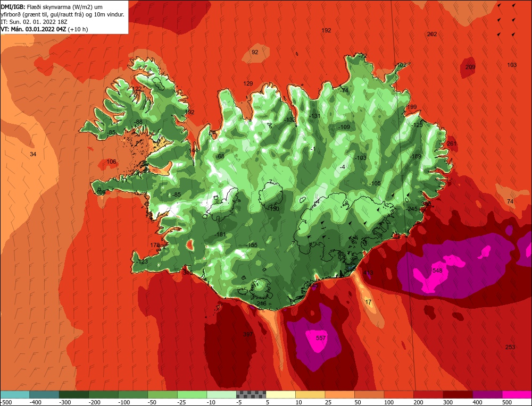
Task: Click the -109 value in north Iceland
Action: pyautogui.click(x=344, y=127)
